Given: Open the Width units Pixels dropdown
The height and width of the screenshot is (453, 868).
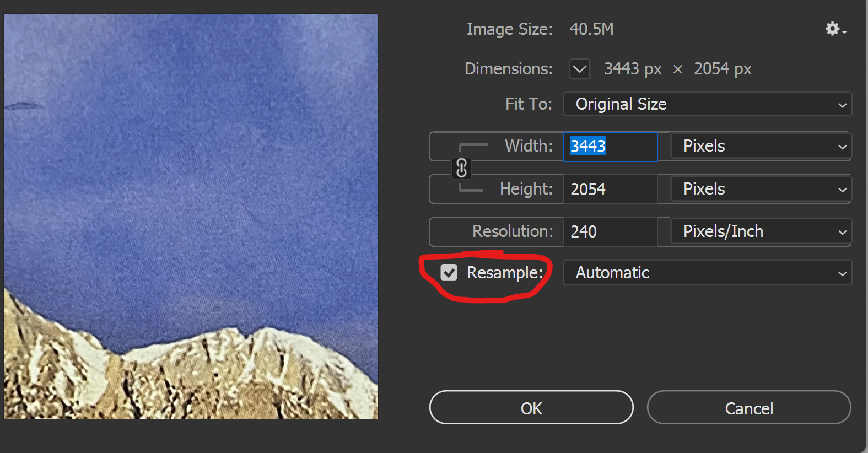Looking at the screenshot, I should (761, 146).
